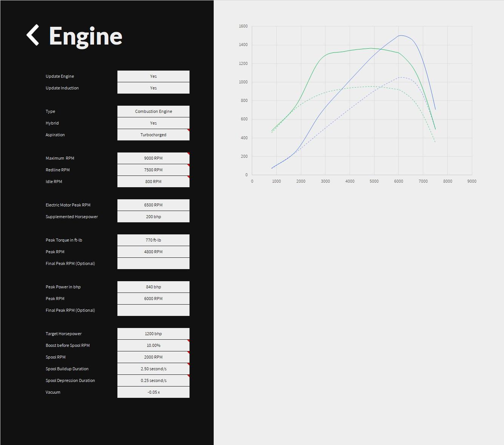Toggle the Hybrid Yes setting
The width and height of the screenshot is (504, 445).
click(x=153, y=123)
